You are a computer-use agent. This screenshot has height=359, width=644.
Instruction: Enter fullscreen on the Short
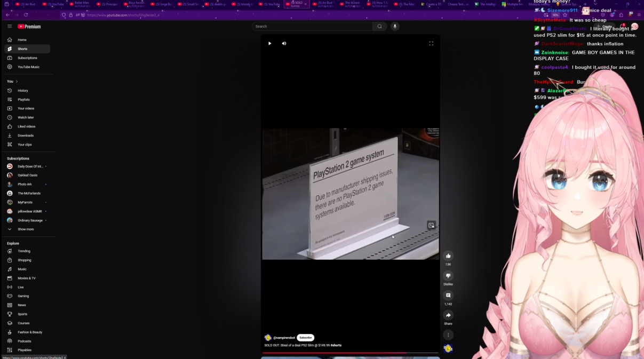click(x=431, y=43)
